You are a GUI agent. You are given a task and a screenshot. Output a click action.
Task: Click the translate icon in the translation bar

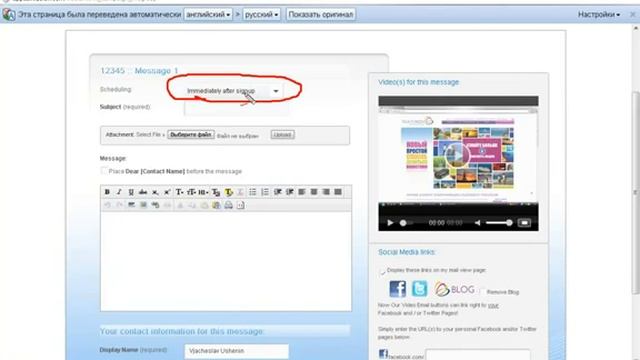point(9,15)
